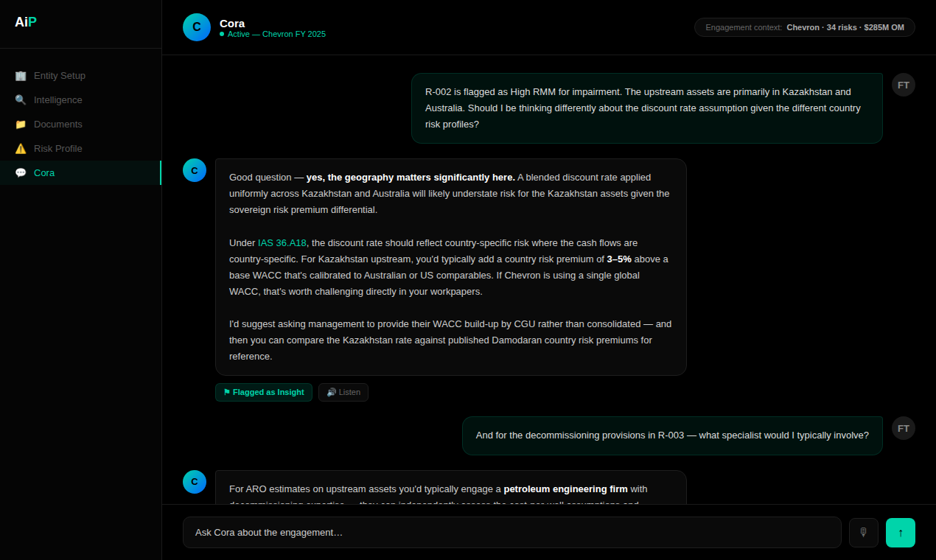The width and height of the screenshot is (936, 560).
Task: Select the Intelligence magnifier icon
Action: 21,99
